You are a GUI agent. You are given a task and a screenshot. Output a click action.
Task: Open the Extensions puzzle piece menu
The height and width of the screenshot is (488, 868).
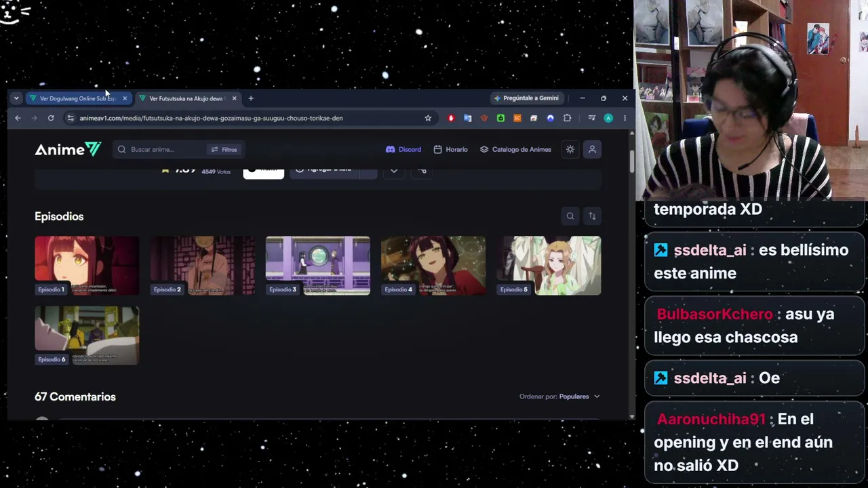(567, 118)
